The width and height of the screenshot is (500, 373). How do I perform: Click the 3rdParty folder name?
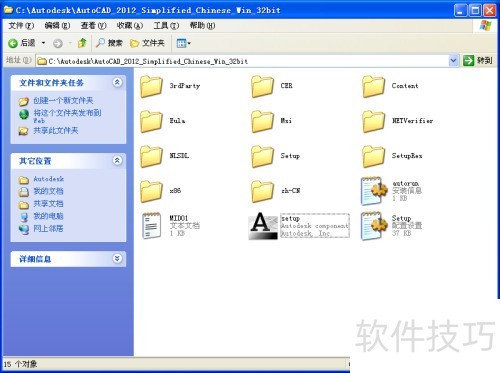[x=185, y=86]
